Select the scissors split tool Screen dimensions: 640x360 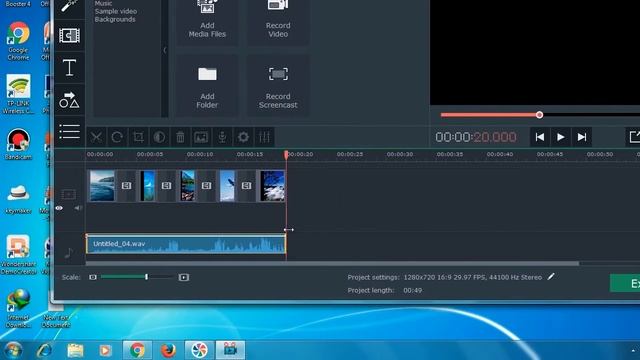click(x=96, y=137)
